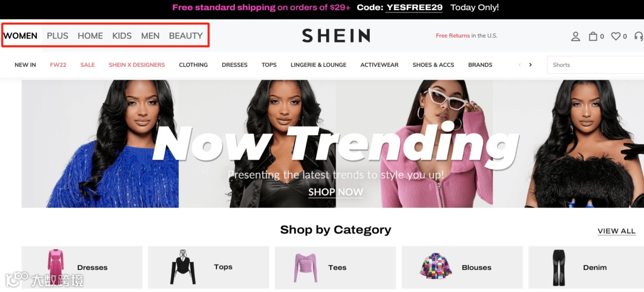Select the KIDS tab
Screen dimensions: 644x292
(122, 36)
